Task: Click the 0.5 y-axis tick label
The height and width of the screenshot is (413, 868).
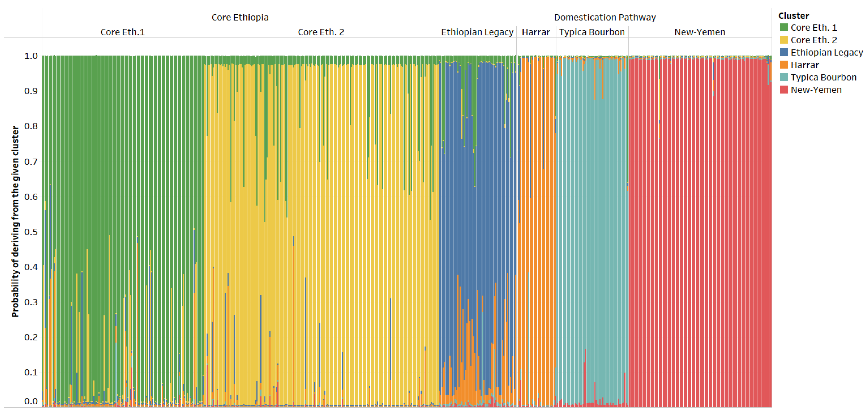Action: 31,232
